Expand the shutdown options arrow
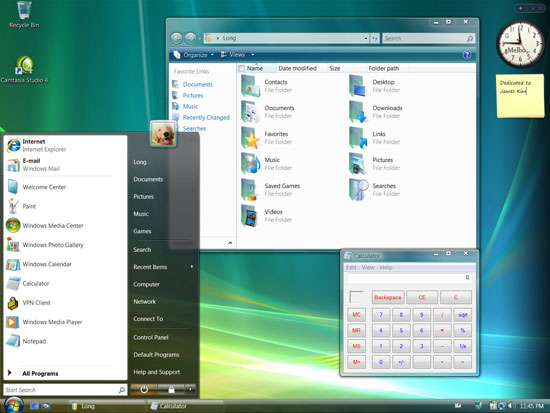550x413 pixels. coord(190,389)
